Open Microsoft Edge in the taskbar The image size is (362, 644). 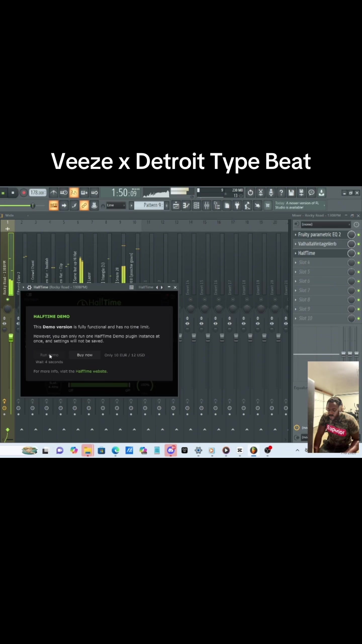click(115, 451)
